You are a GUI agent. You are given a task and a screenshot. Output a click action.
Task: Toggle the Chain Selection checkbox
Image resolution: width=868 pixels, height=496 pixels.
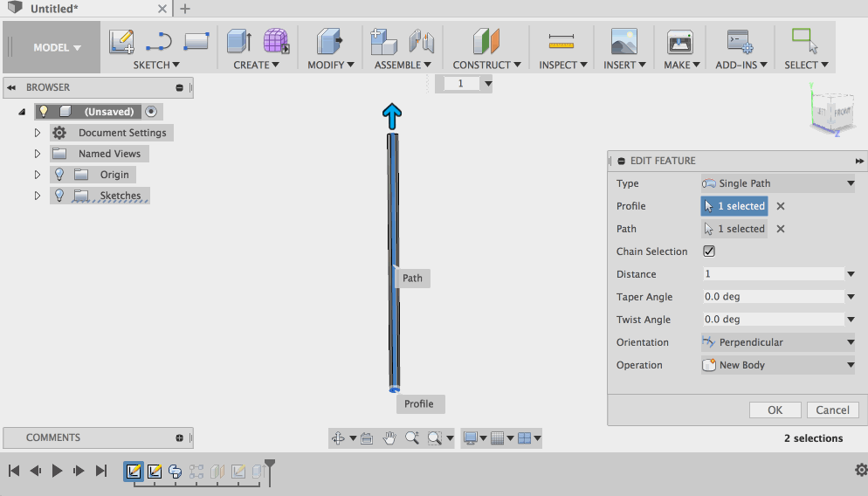click(x=709, y=251)
